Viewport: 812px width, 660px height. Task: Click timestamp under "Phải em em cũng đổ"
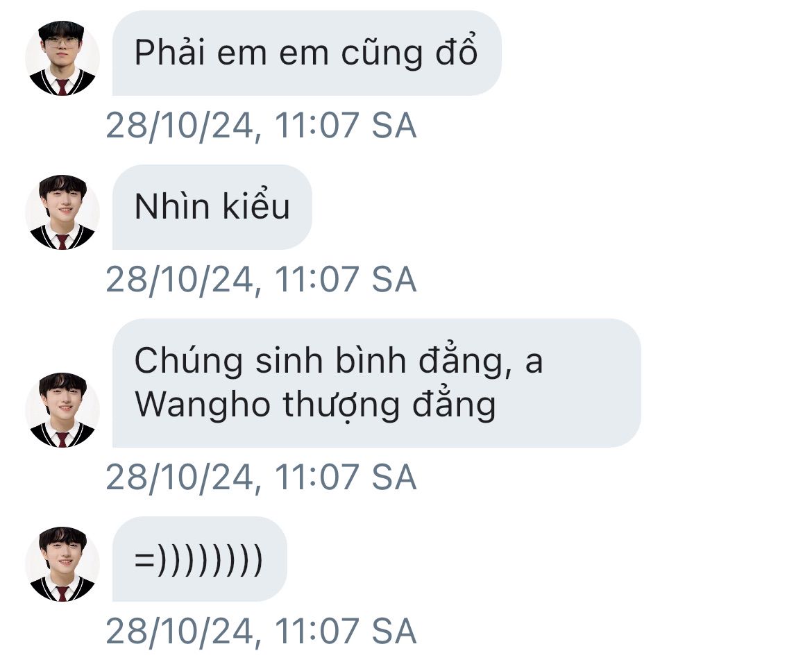(261, 126)
